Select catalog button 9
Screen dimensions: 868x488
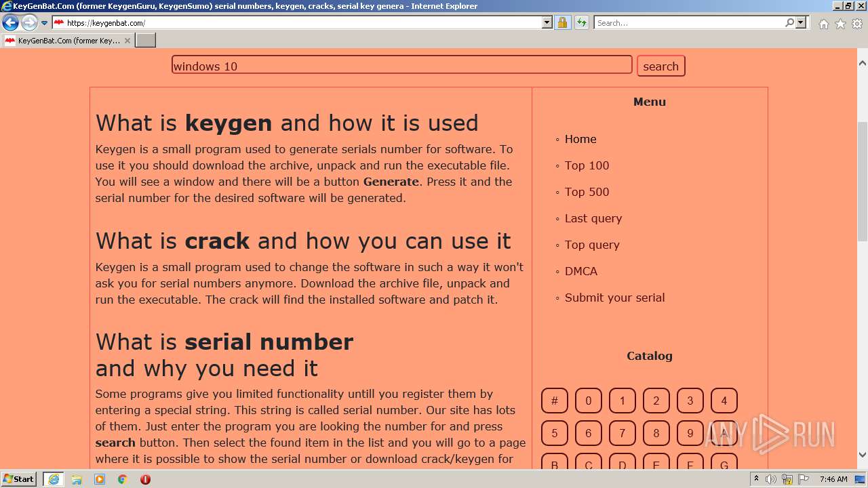click(690, 433)
